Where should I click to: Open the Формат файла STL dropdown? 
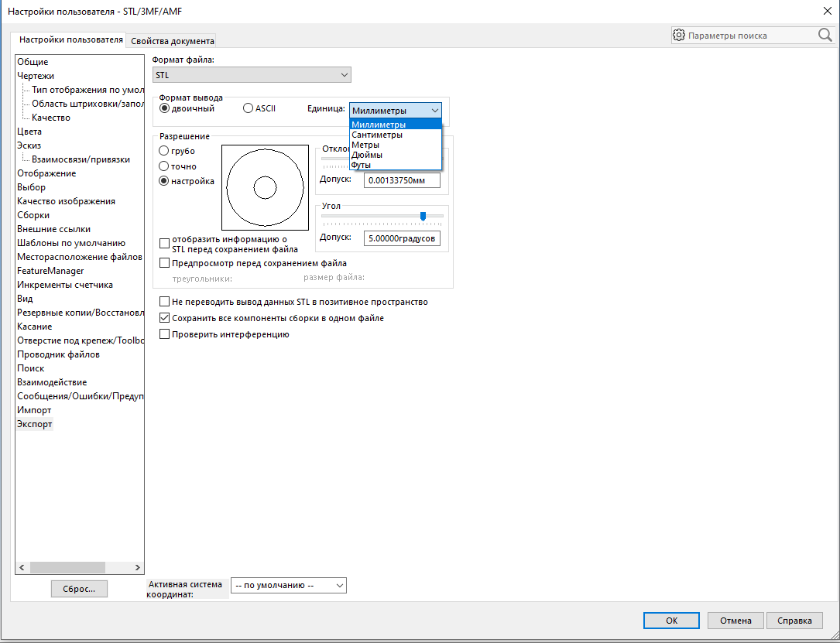point(252,75)
